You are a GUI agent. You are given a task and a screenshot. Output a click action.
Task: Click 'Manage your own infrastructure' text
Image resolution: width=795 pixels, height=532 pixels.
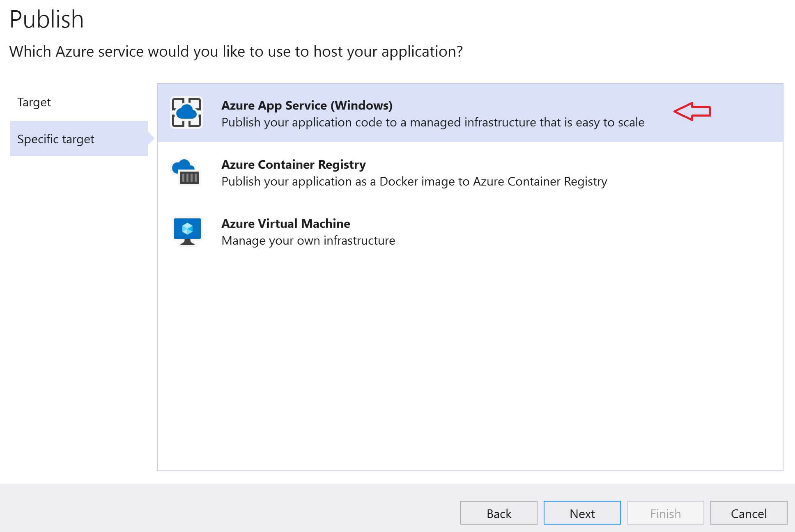tap(308, 241)
